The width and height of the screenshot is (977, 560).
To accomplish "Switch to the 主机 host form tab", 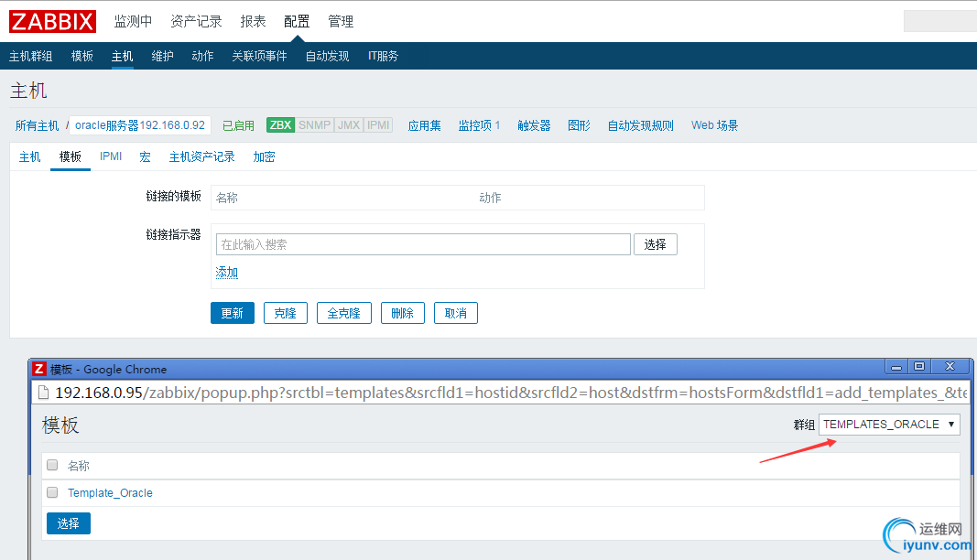I will pos(30,157).
